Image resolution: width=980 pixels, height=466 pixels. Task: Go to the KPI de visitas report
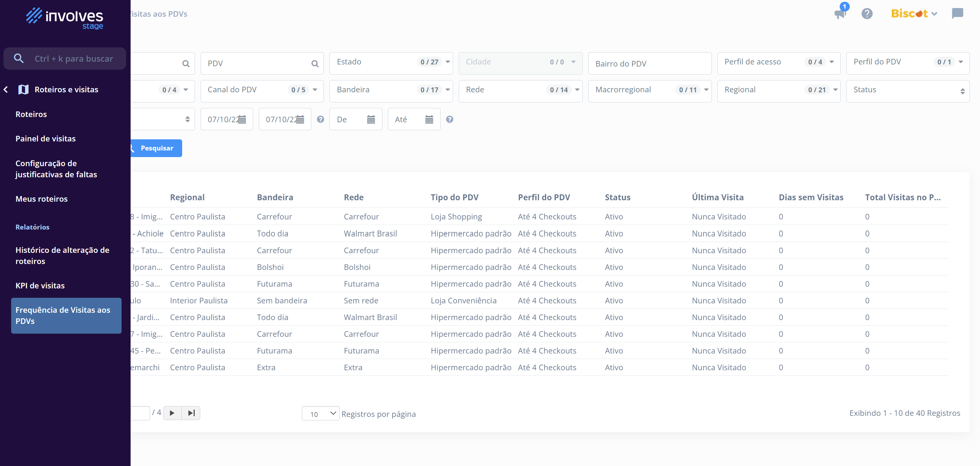pyautogui.click(x=40, y=285)
